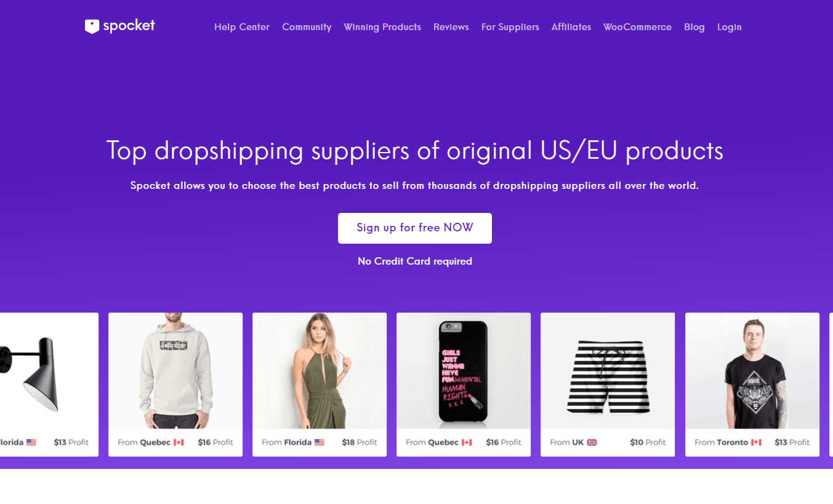Image resolution: width=833 pixels, height=504 pixels.
Task: View the Reviews page
Action: coord(451,27)
